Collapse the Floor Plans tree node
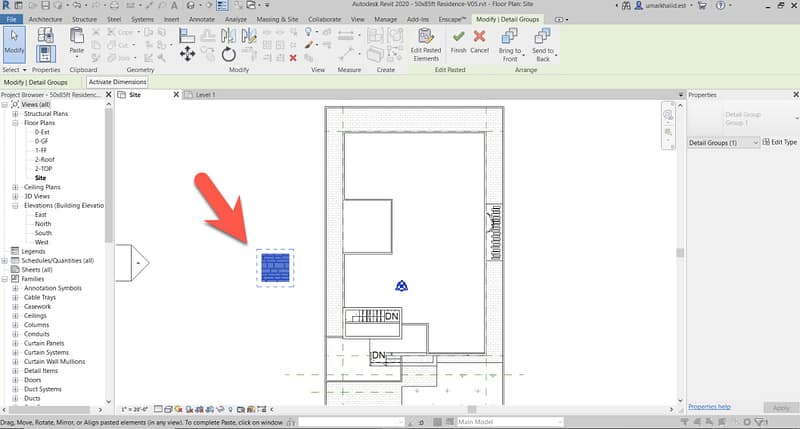Screen dimensions: 800x429 point(15,123)
